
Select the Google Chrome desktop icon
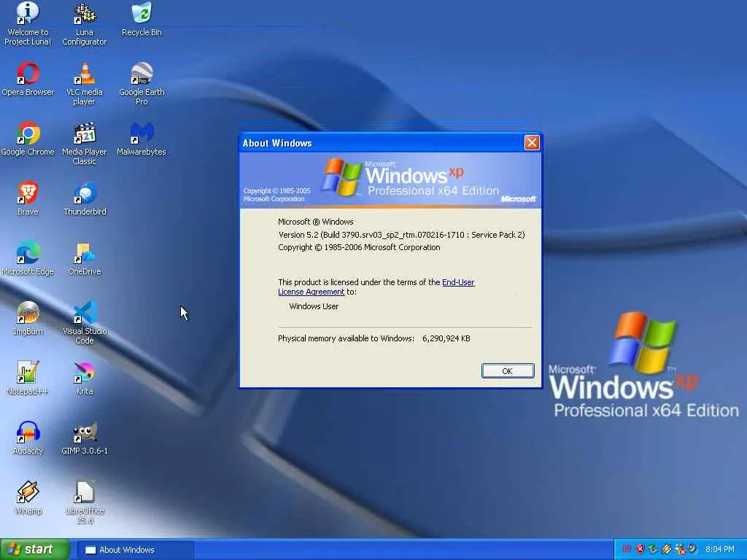tap(28, 139)
